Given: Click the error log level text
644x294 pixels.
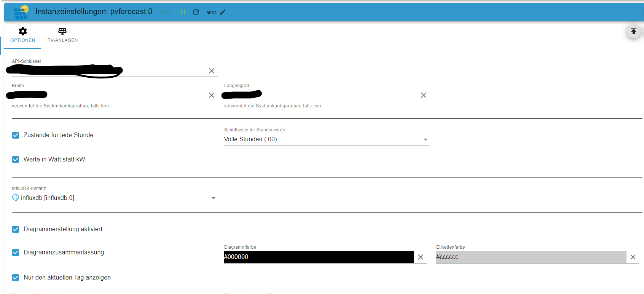Looking at the screenshot, I should tap(211, 13).
